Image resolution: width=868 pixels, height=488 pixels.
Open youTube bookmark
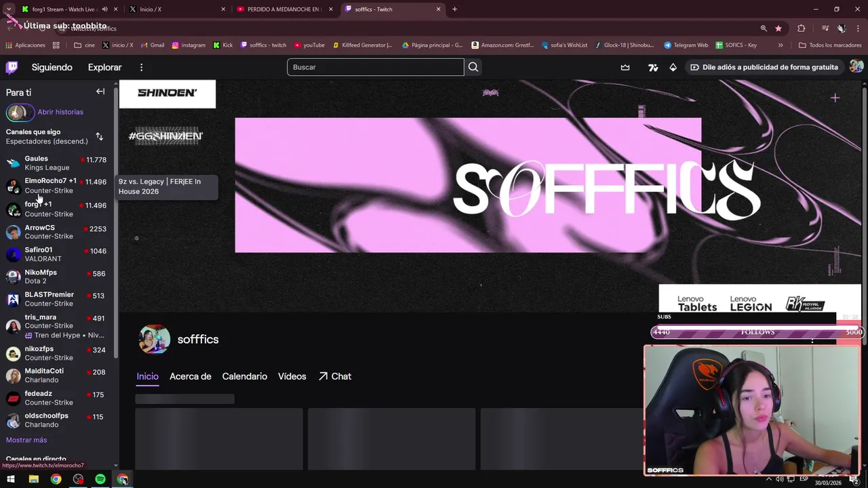click(x=309, y=45)
